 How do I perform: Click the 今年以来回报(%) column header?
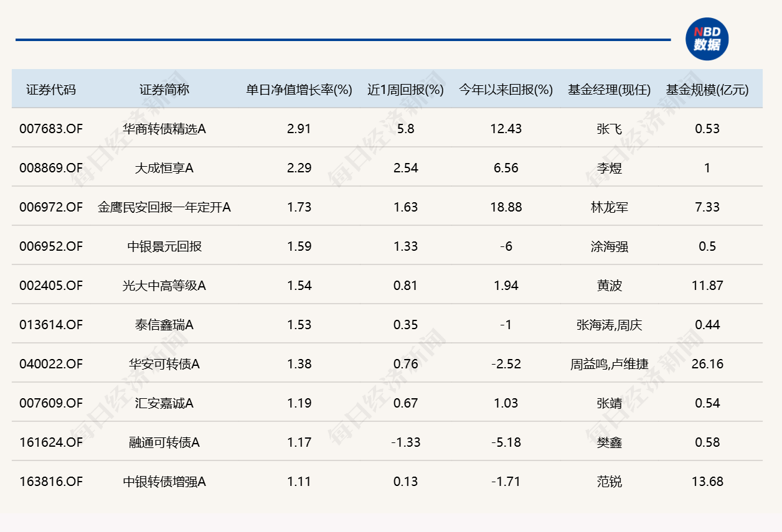506,90
